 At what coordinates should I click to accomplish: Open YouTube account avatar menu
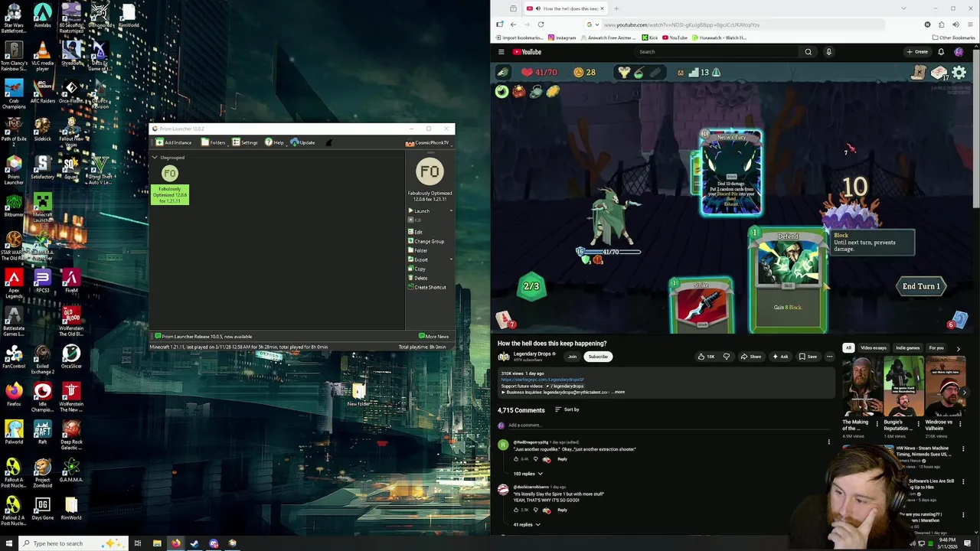click(959, 52)
